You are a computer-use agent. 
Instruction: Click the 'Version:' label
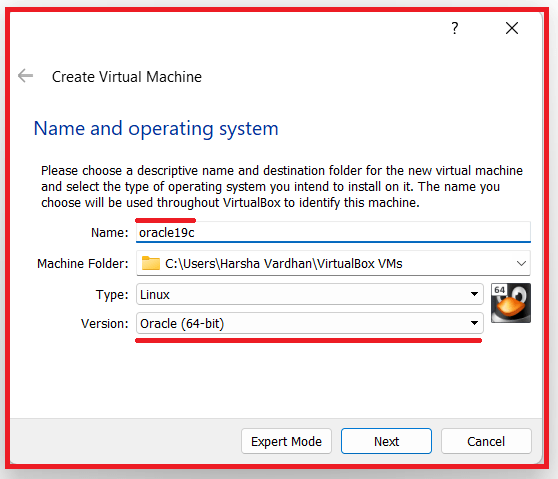pyautogui.click(x=105, y=324)
